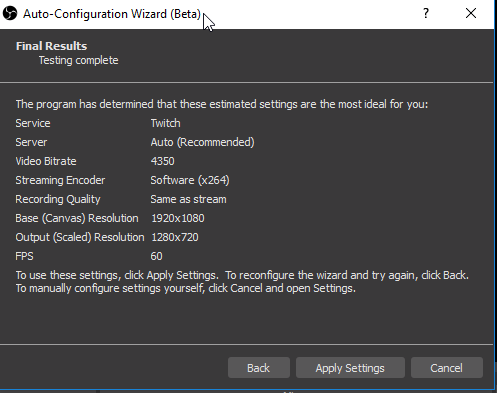Cancel the Auto-Configuration Wizard
This screenshot has width=497, height=393.
tap(447, 368)
